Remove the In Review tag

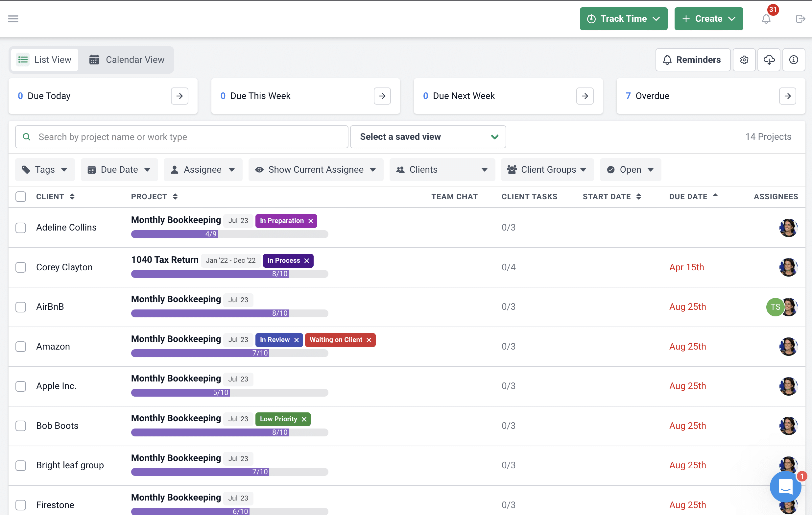[x=297, y=340]
